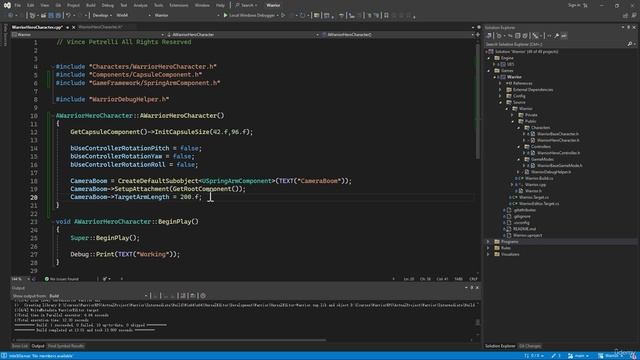Screen dimensions: 640x360
Task: Click the No issues found indicator
Action: (x=62, y=279)
